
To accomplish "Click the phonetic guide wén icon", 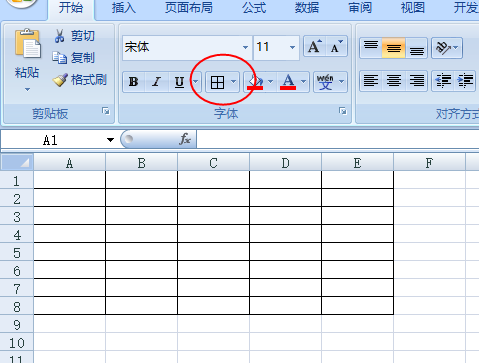I will pos(325,82).
